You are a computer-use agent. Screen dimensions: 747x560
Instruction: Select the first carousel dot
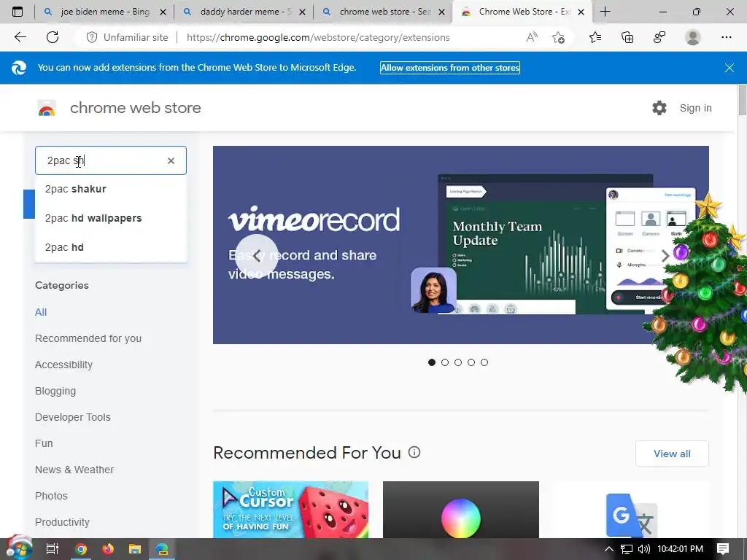tap(432, 362)
